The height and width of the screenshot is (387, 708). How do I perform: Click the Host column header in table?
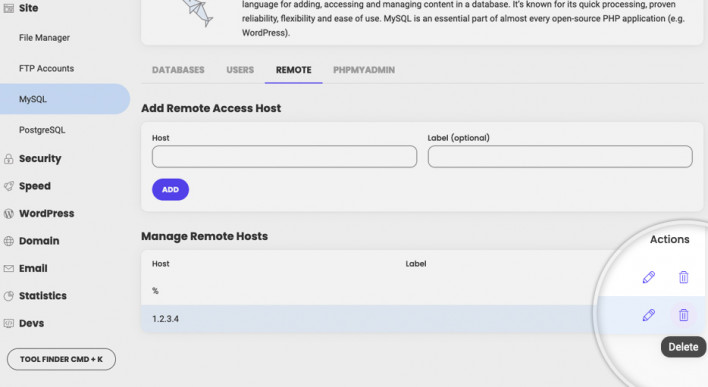point(160,264)
